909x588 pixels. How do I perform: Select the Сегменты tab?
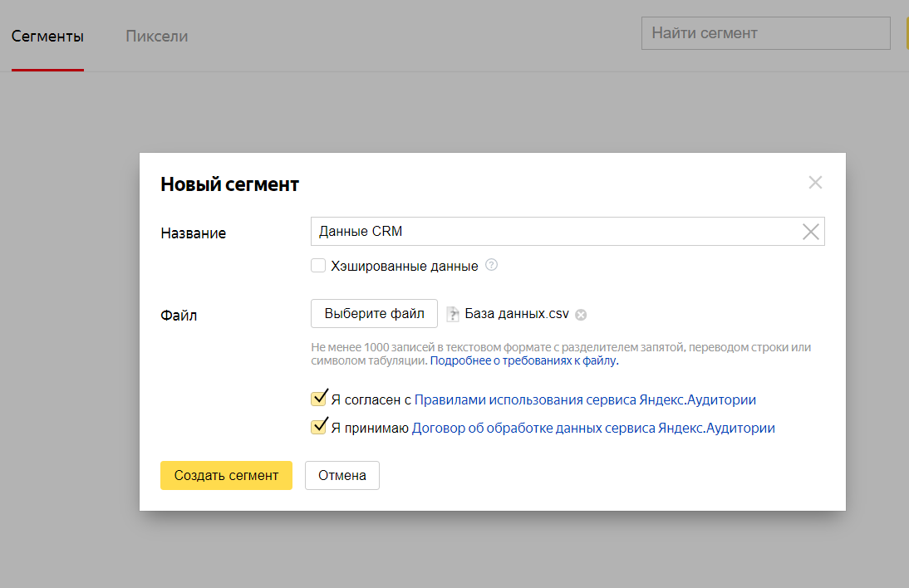(47, 37)
